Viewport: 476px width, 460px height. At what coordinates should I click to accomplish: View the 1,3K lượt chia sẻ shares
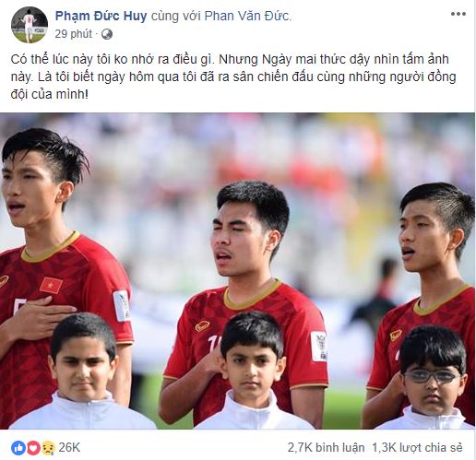(417, 448)
